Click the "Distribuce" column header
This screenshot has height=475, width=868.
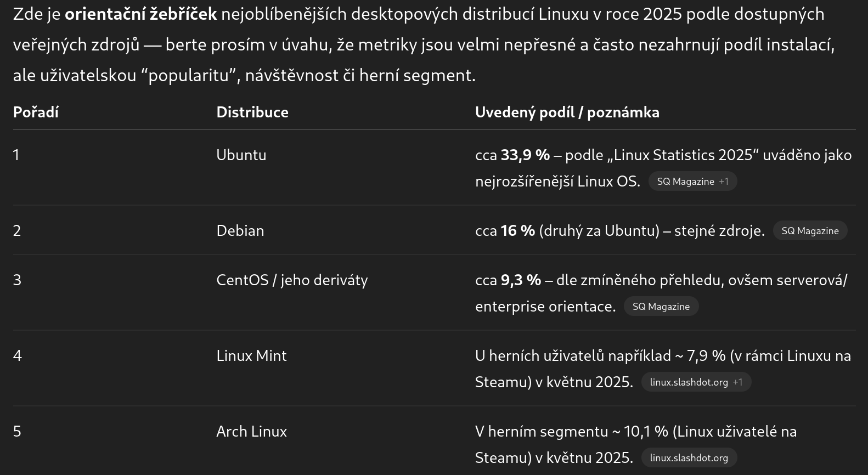click(252, 112)
